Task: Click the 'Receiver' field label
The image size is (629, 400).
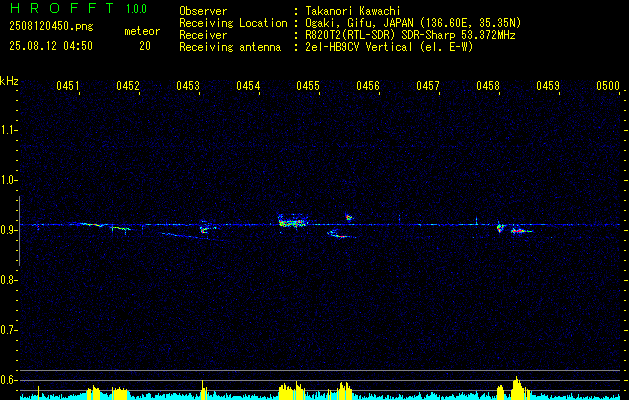Action: coord(203,35)
